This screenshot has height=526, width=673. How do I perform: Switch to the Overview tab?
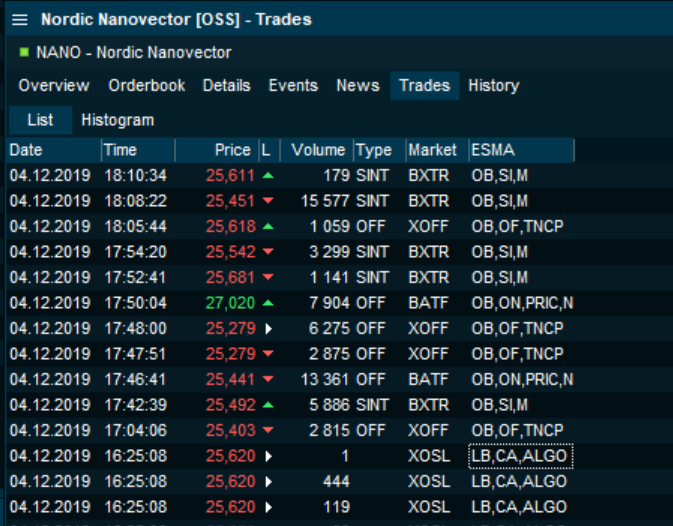(x=54, y=85)
